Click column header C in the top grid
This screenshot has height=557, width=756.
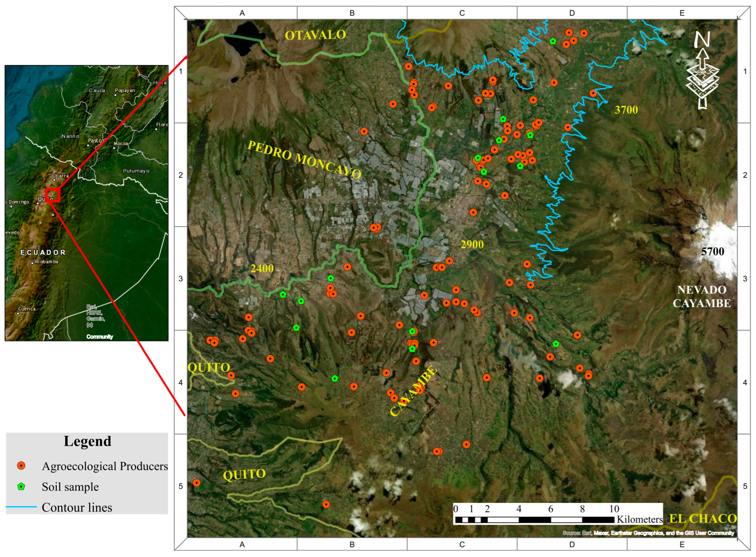[x=462, y=13]
